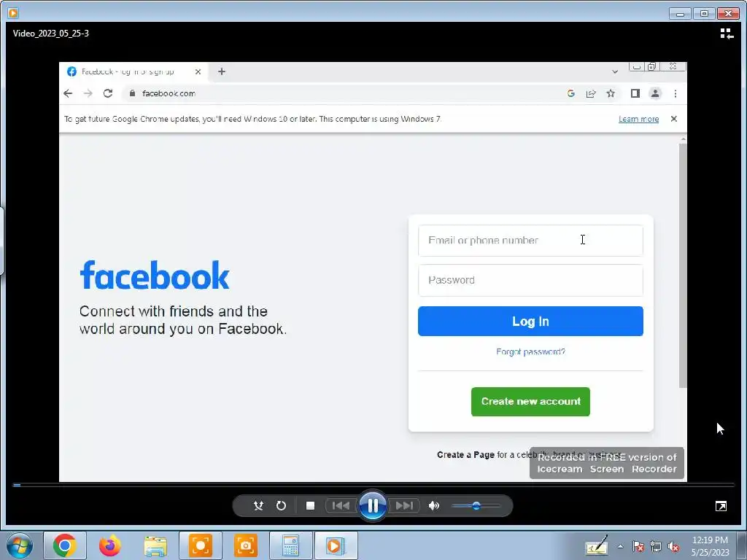Open Windows Explorer from the taskbar

(155, 545)
